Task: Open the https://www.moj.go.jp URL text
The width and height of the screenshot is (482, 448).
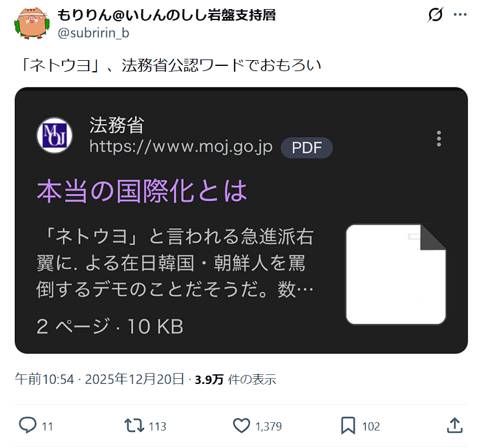Action: (x=181, y=147)
